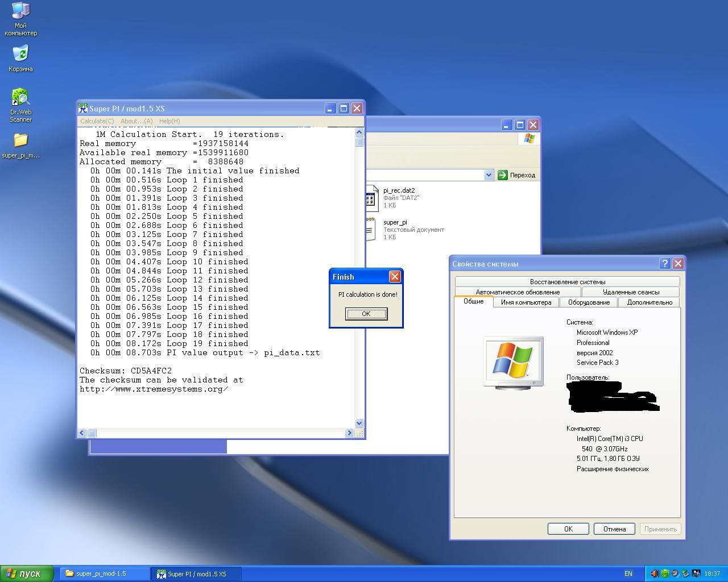Close the Finish dialog with X
Viewport: 728px width, 582px height.
click(395, 277)
